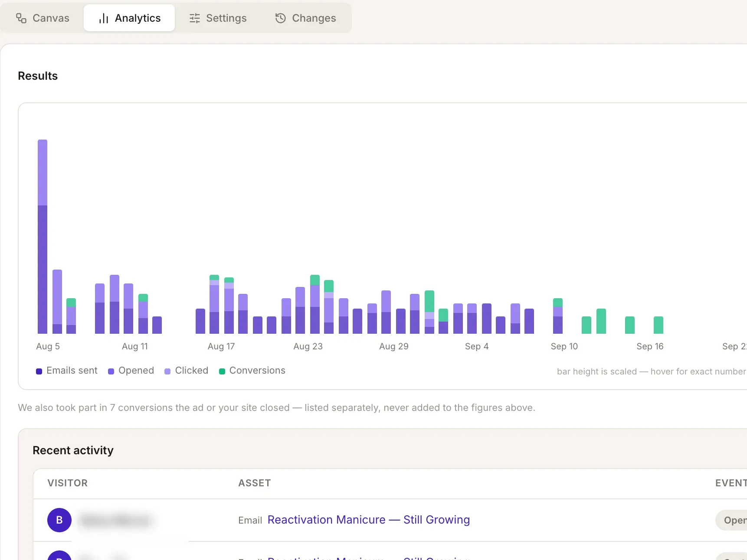Click the Aug 17 axis label
Image resolution: width=747 pixels, height=560 pixels.
click(x=221, y=346)
